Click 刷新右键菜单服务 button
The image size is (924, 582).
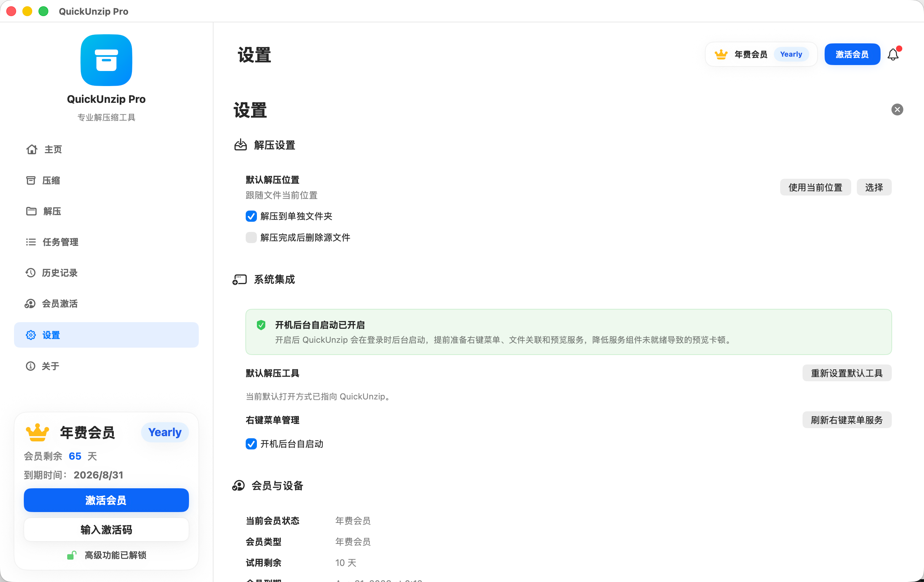[x=847, y=420]
